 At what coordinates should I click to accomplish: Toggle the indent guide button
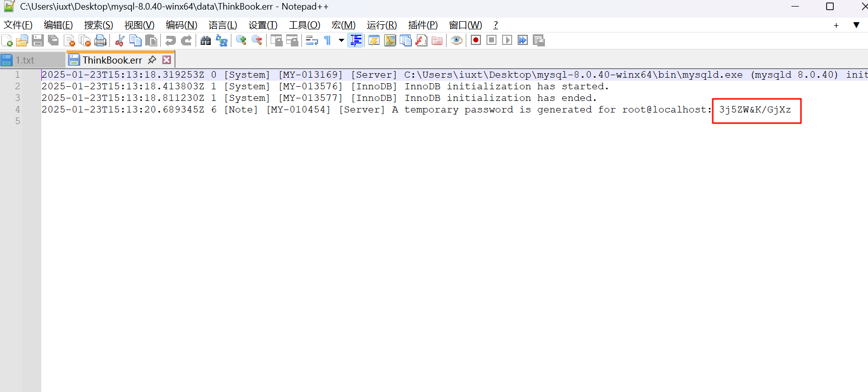click(356, 41)
